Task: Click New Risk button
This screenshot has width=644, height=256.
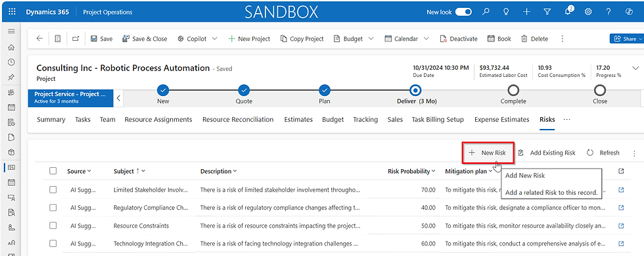Action: [488, 153]
